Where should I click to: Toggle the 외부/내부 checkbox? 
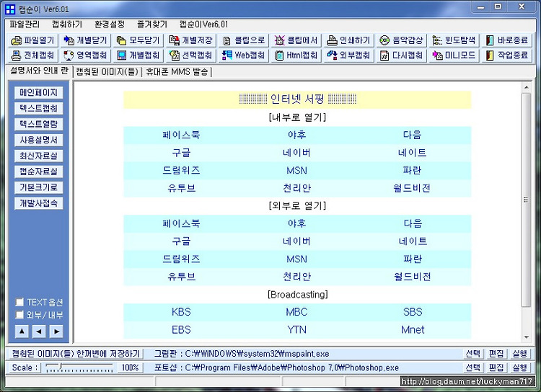[19, 315]
